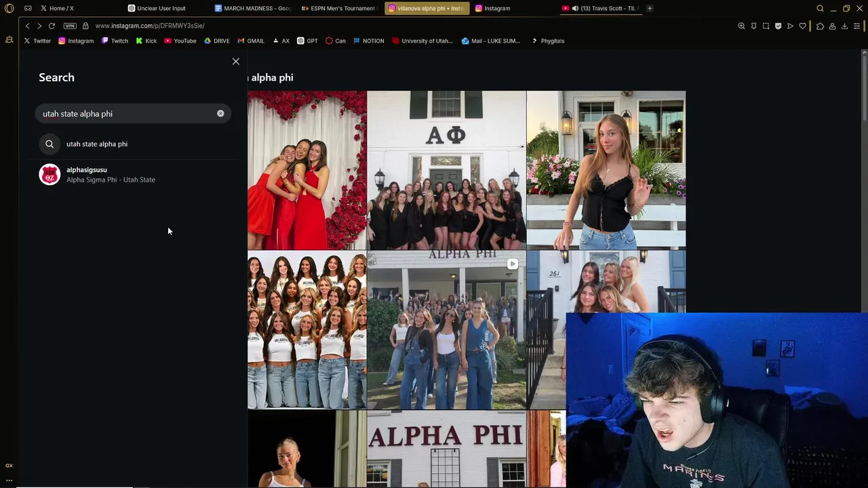This screenshot has width=868, height=488.
Task: Clear the search field text
Action: pyautogui.click(x=220, y=114)
